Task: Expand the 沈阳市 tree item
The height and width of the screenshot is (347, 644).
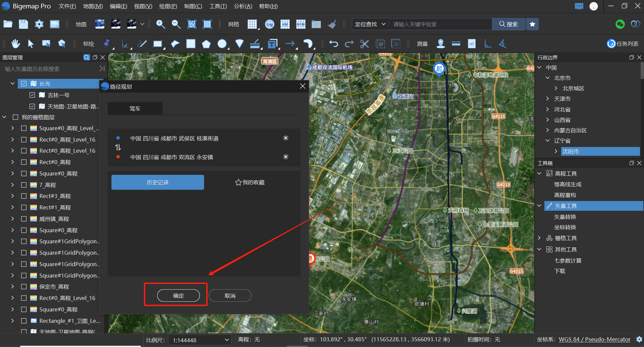Action: point(555,151)
